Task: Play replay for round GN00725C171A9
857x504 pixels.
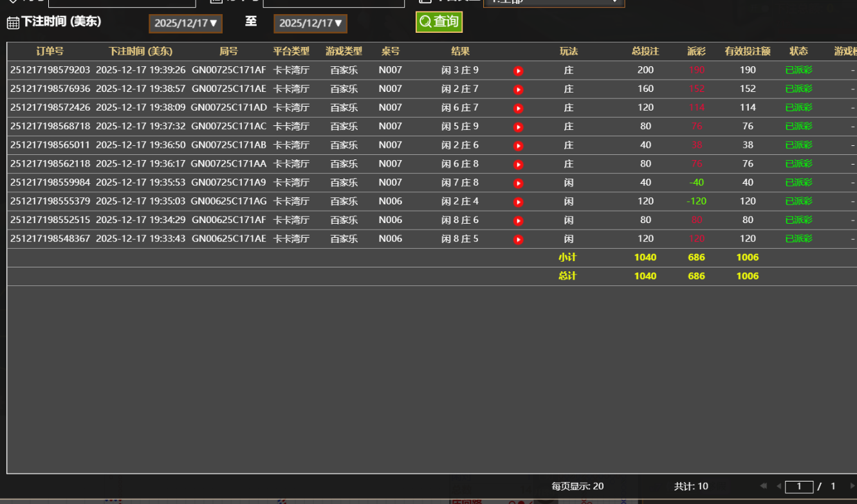Action: coord(518,183)
